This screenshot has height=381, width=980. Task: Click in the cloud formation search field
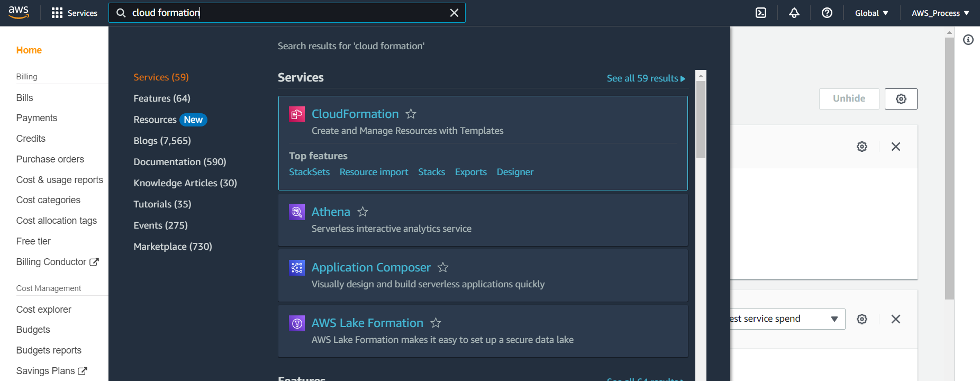(x=286, y=13)
